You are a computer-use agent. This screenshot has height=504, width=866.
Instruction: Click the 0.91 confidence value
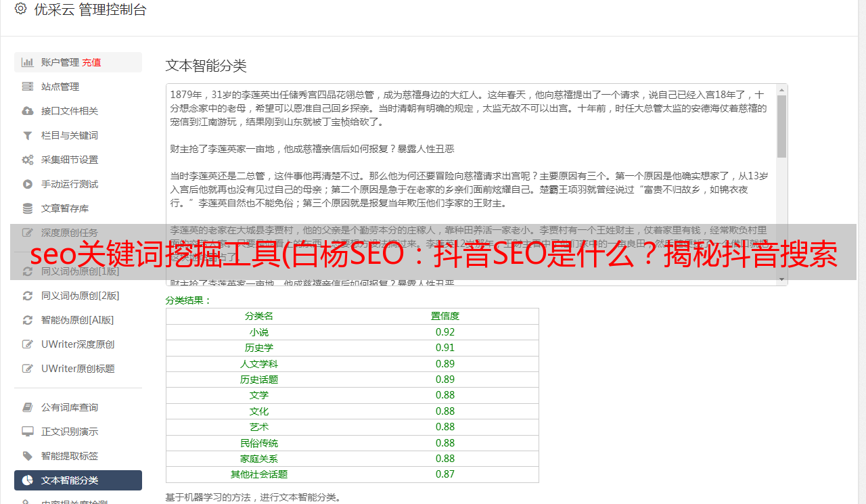coord(445,348)
